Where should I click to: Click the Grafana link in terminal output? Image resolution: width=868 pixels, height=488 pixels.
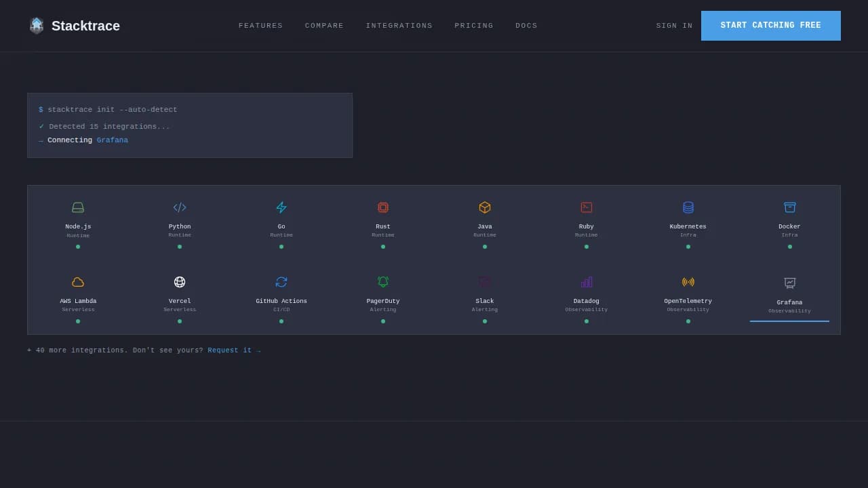[113, 140]
